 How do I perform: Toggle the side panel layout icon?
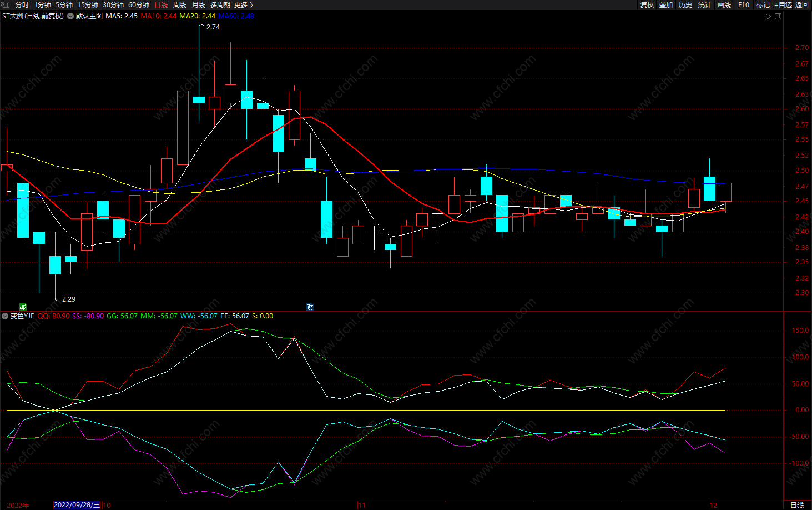778,16
